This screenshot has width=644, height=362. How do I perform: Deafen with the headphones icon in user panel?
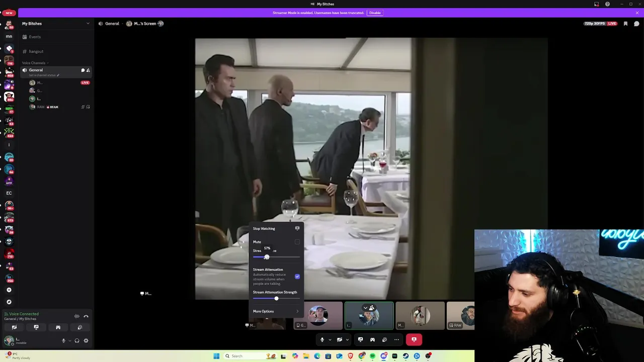(x=77, y=341)
